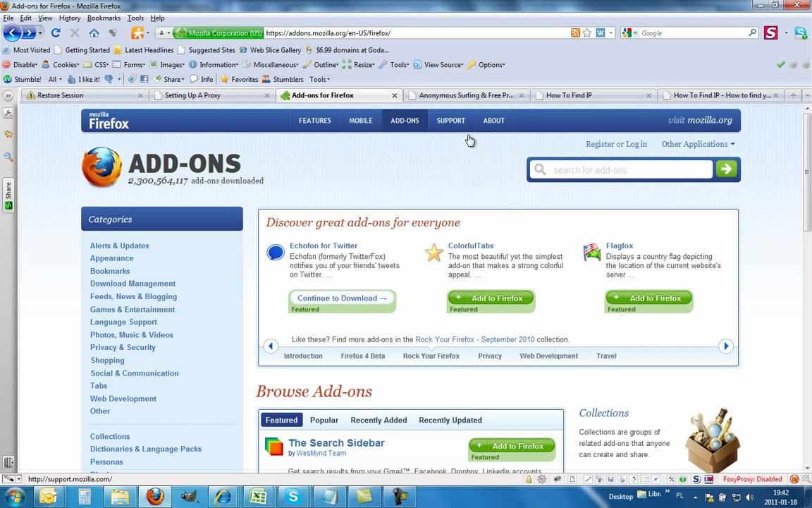Click the padlock icon in the status bar

529,480
